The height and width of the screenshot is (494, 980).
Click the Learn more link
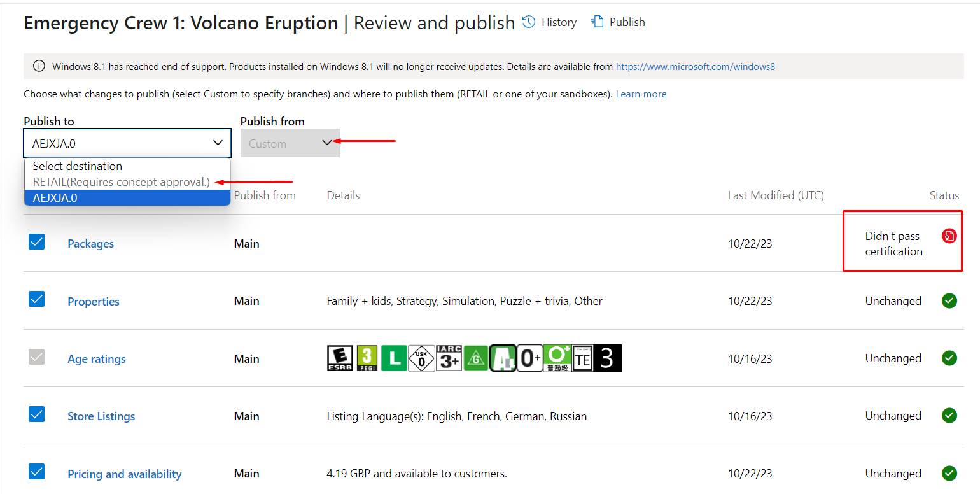coord(641,94)
